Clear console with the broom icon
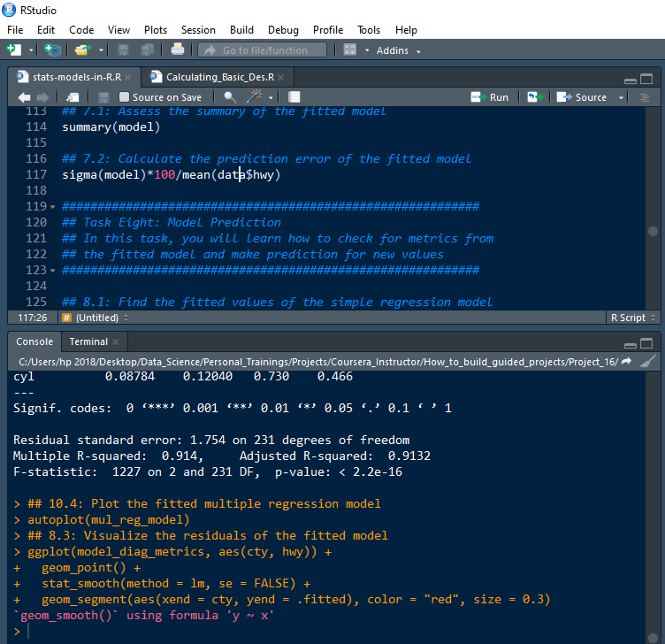 pos(648,362)
